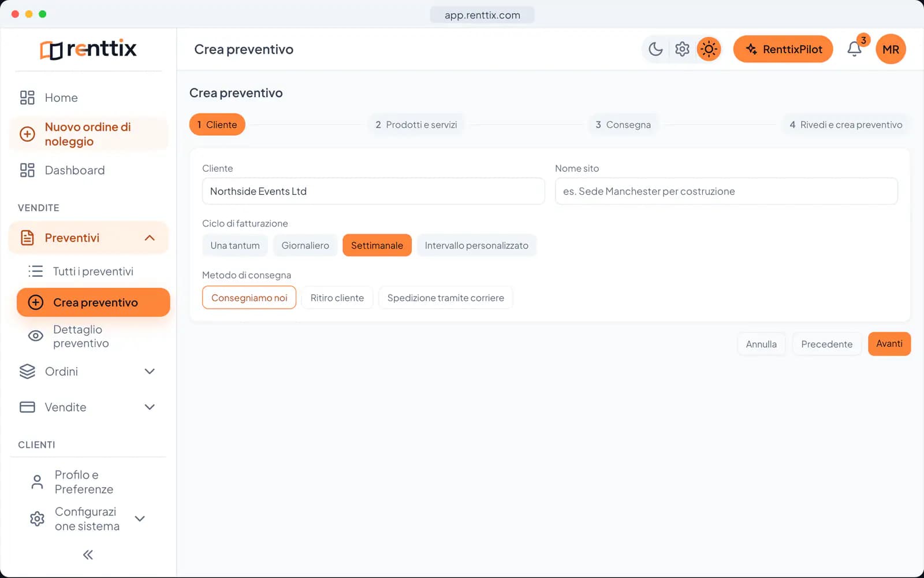Go to step 1 Cliente
The image size is (924, 578).
pyautogui.click(x=217, y=124)
